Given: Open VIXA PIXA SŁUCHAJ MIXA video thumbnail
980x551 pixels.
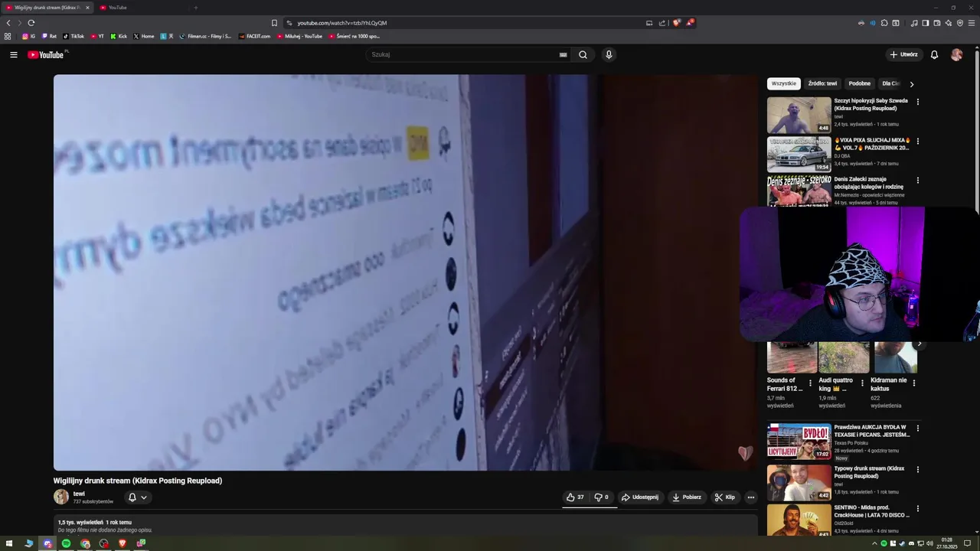Looking at the screenshot, I should pos(799,155).
